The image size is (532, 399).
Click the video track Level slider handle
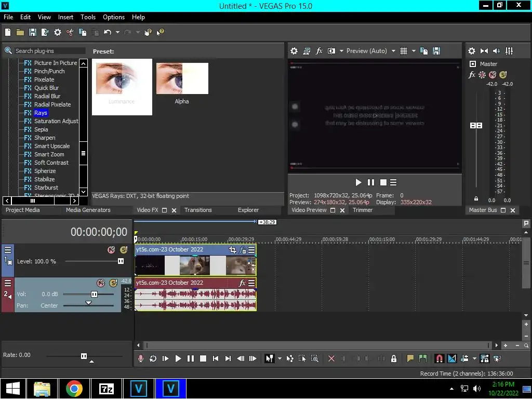(x=121, y=261)
